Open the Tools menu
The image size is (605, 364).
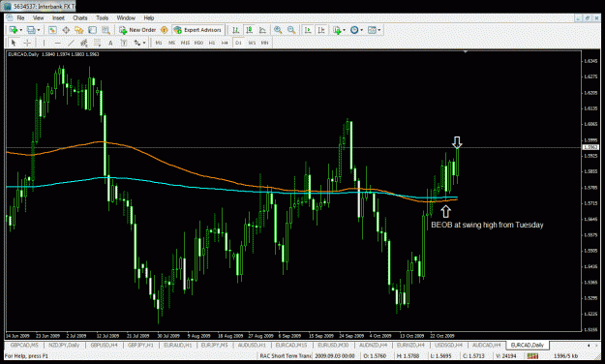click(x=103, y=17)
